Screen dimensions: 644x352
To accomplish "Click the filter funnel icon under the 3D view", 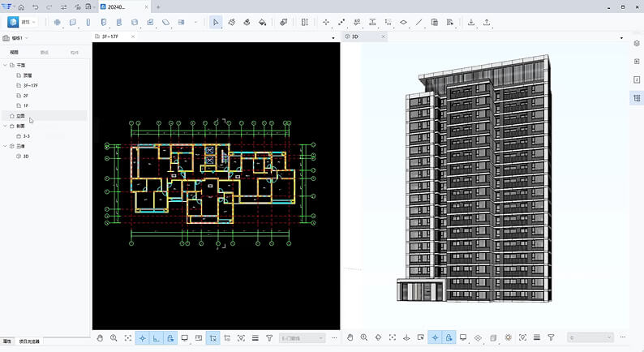I will click(x=551, y=337).
